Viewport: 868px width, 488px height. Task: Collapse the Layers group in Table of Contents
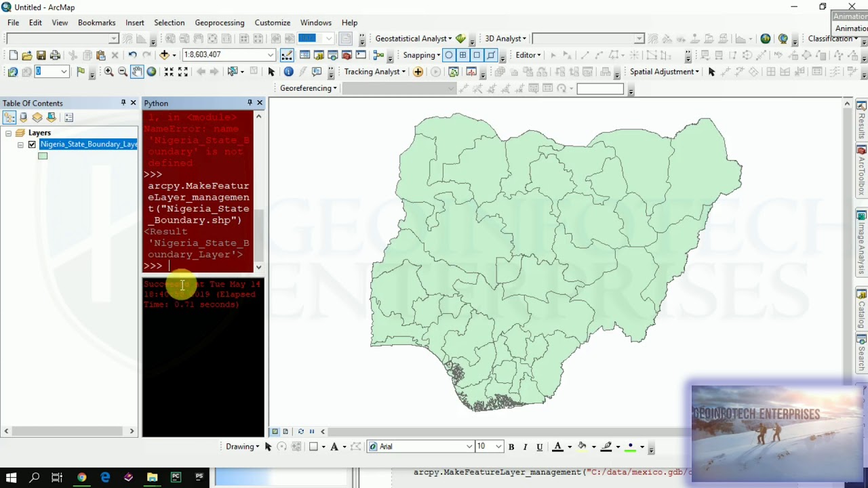tap(8, 133)
